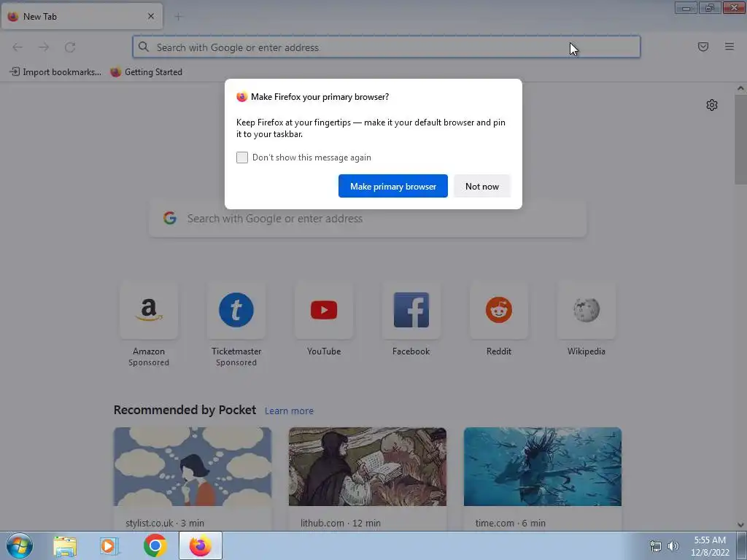Click Import bookmarks toolbar item
Viewport: 747px width, 560px height.
coord(55,72)
